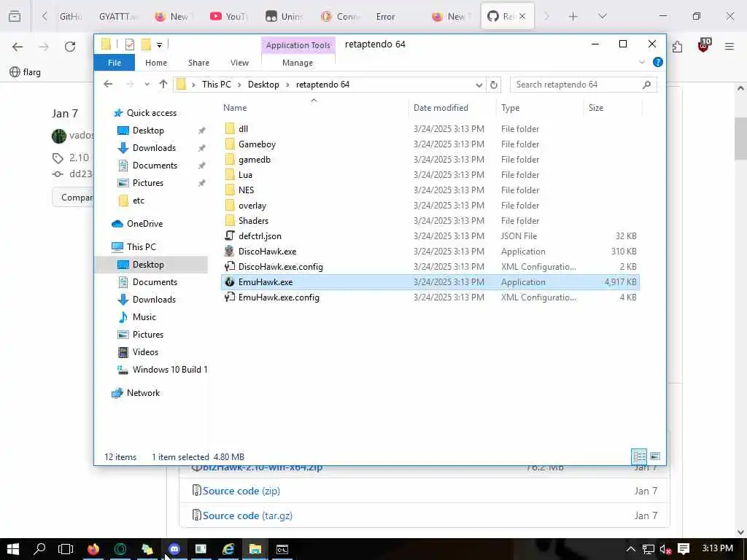Download Source code (tar.gz) link
The height and width of the screenshot is (560, 747).
[x=247, y=516]
